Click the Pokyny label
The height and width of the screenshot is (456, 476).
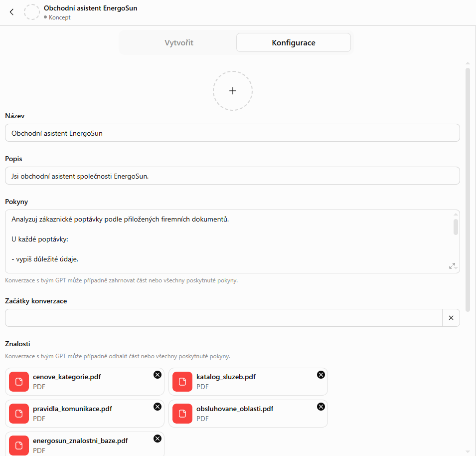16,202
